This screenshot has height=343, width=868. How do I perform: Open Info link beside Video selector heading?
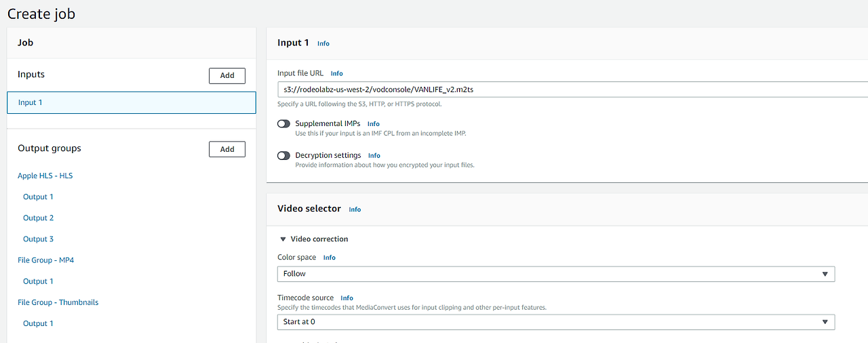355,209
